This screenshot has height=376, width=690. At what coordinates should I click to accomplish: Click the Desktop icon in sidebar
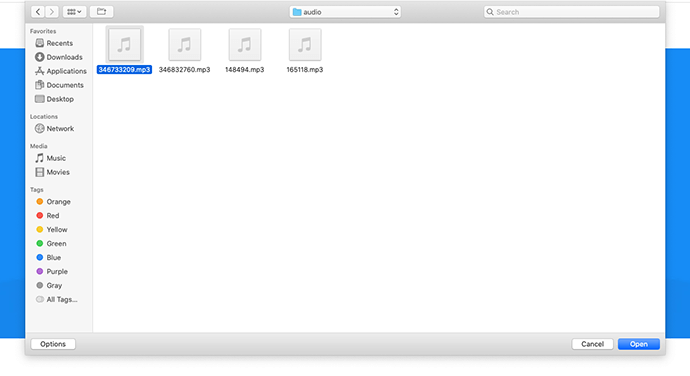pos(40,99)
